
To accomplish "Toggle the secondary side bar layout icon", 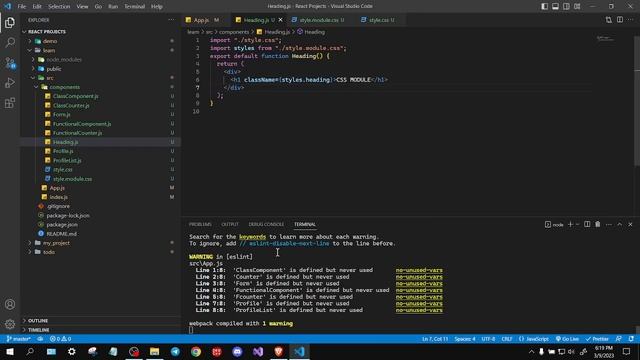I will (566, 6).
